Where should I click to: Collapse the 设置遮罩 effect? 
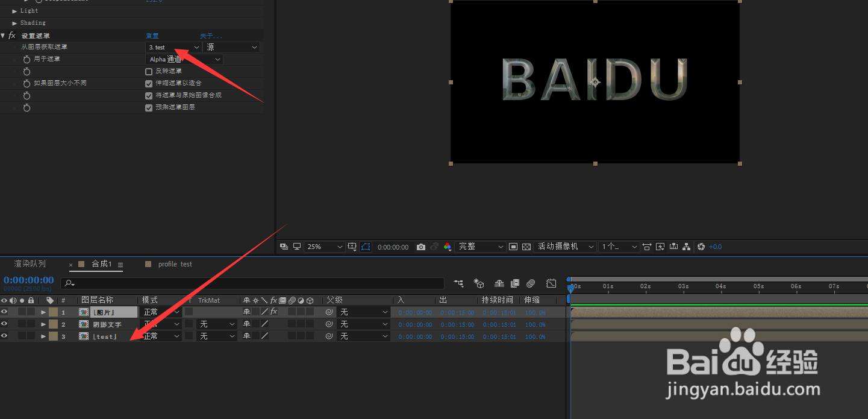pos(3,36)
